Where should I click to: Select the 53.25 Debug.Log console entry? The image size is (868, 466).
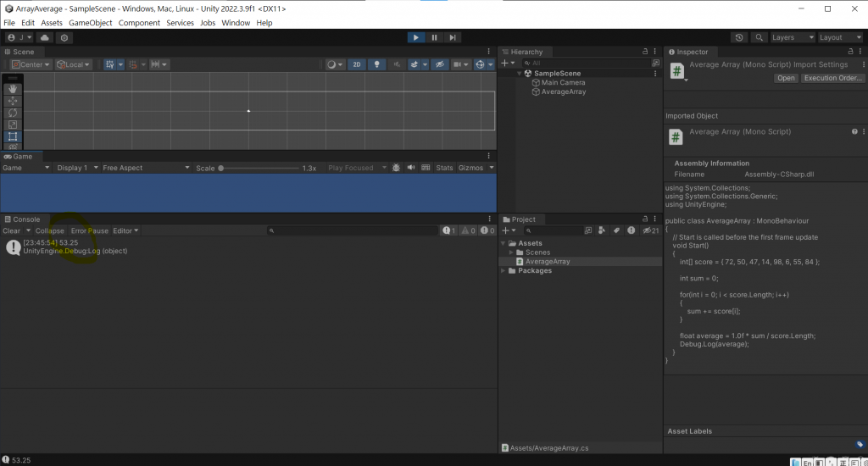(248, 247)
